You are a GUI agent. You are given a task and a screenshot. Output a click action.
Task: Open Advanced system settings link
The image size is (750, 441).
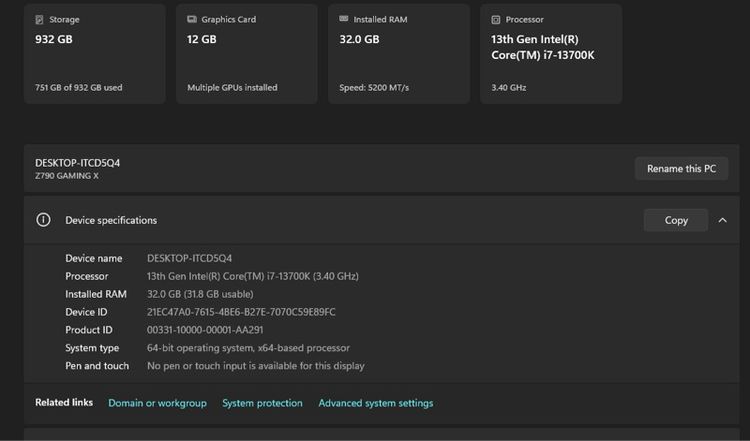[375, 403]
